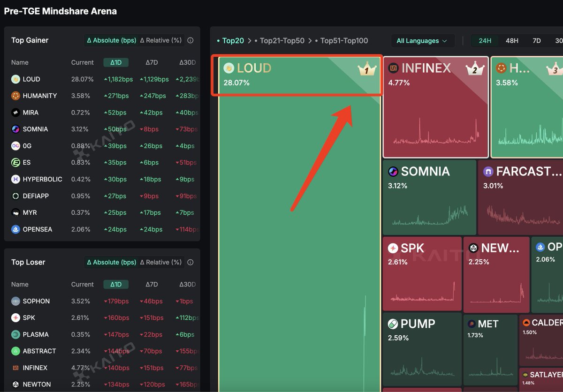
Task: Click the HYPERBOLIC logo icon
Action: (x=15, y=179)
